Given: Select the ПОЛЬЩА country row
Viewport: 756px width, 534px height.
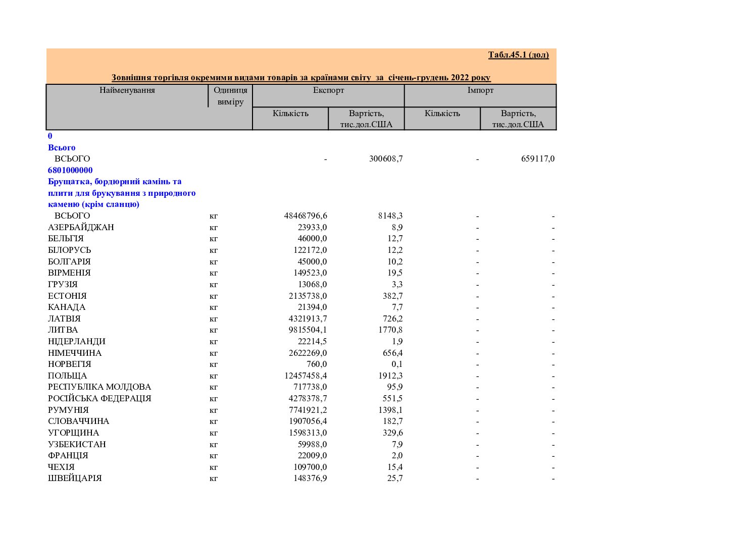Looking at the screenshot, I should point(301,376).
